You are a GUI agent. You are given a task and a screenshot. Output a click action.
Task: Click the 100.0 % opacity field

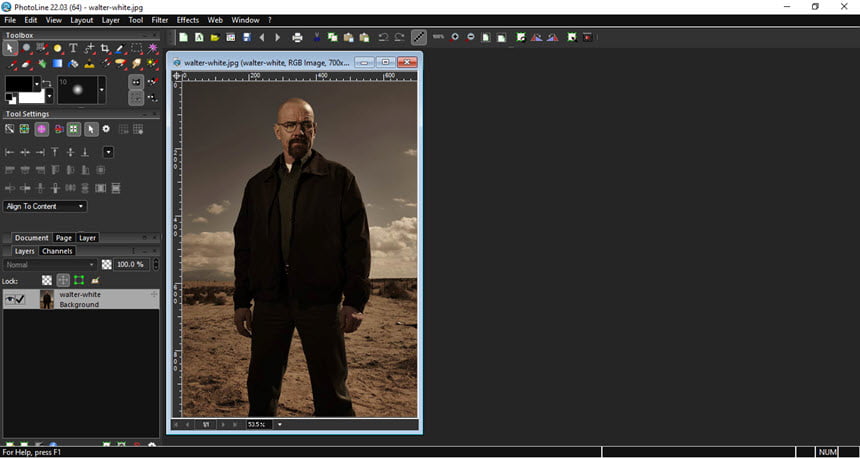pos(132,264)
